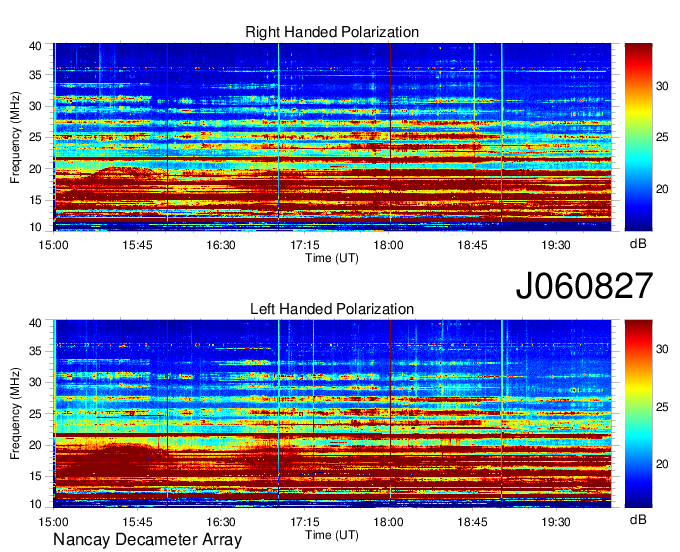Click the dB label under Left Handed colorbar
The width and height of the screenshot is (680, 552).
click(x=638, y=519)
